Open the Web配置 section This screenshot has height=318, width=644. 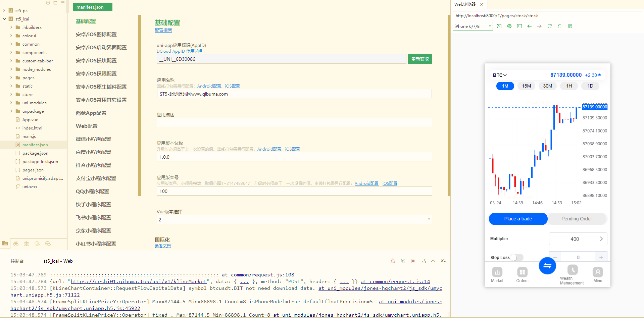(87, 126)
